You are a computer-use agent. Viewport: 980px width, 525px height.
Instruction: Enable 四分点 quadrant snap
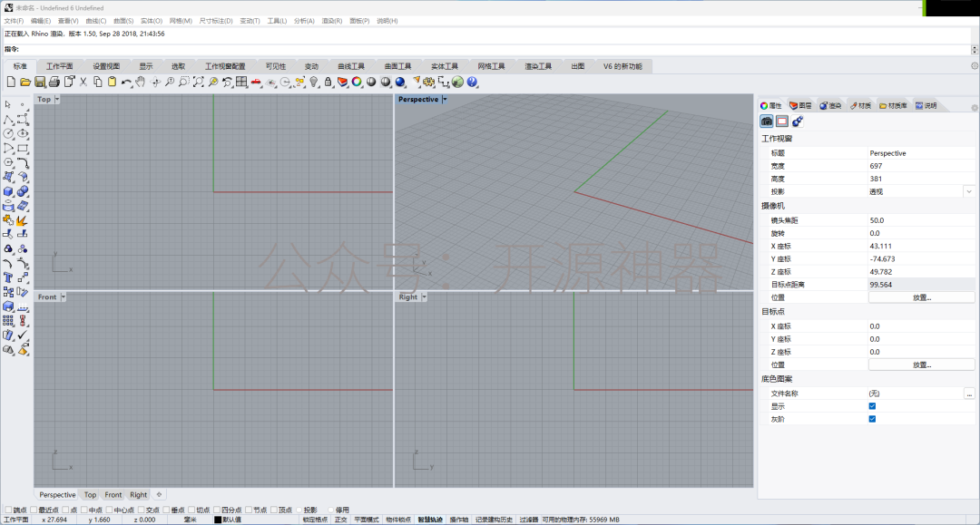pos(217,510)
